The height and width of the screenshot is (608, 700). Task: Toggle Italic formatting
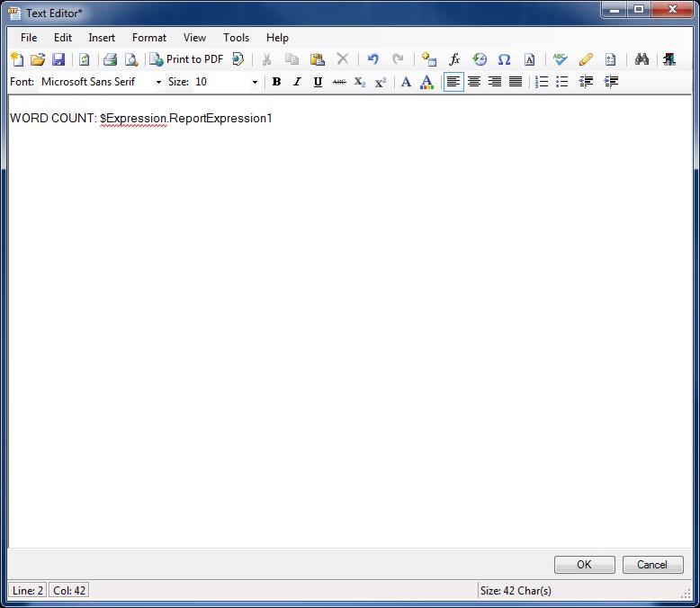[x=297, y=82]
